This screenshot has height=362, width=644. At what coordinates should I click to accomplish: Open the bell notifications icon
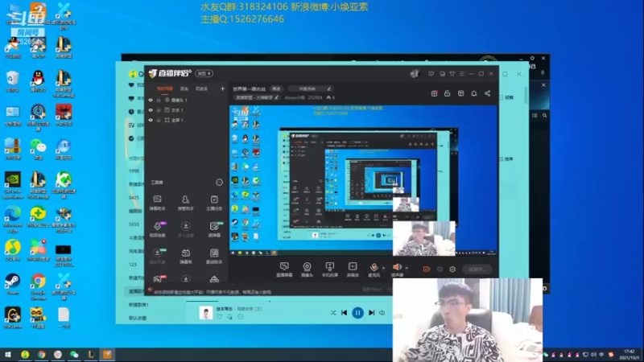point(474,93)
